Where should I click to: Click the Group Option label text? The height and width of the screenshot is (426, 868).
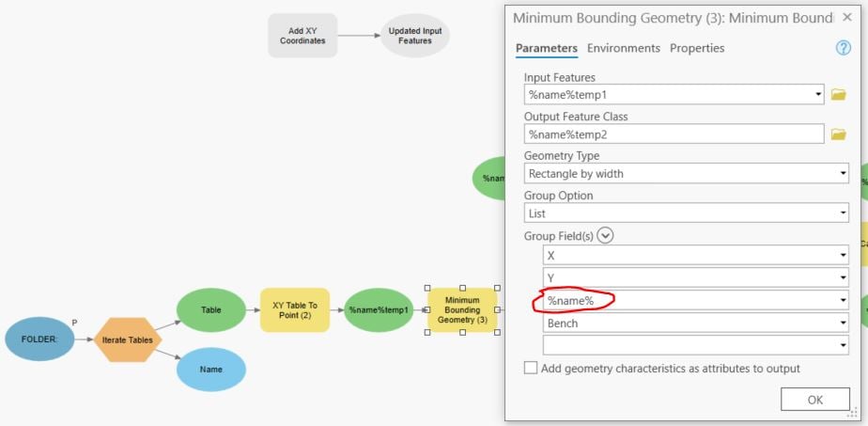[x=559, y=196]
